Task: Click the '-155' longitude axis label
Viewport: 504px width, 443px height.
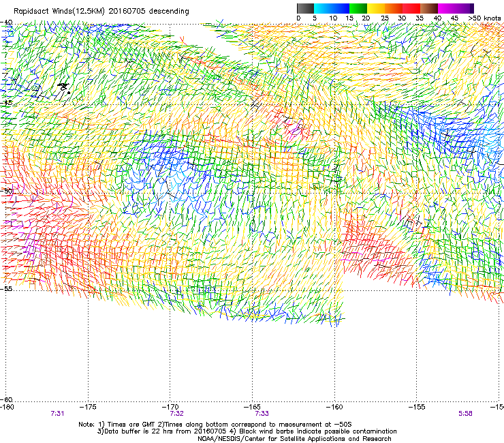Action: click(x=416, y=407)
